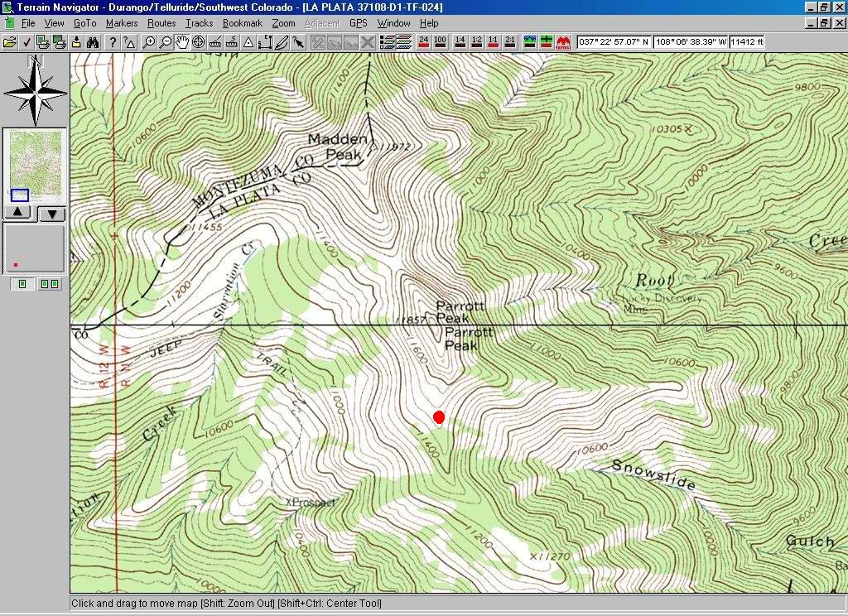Switch to dual map pane view

pyautogui.click(x=49, y=284)
